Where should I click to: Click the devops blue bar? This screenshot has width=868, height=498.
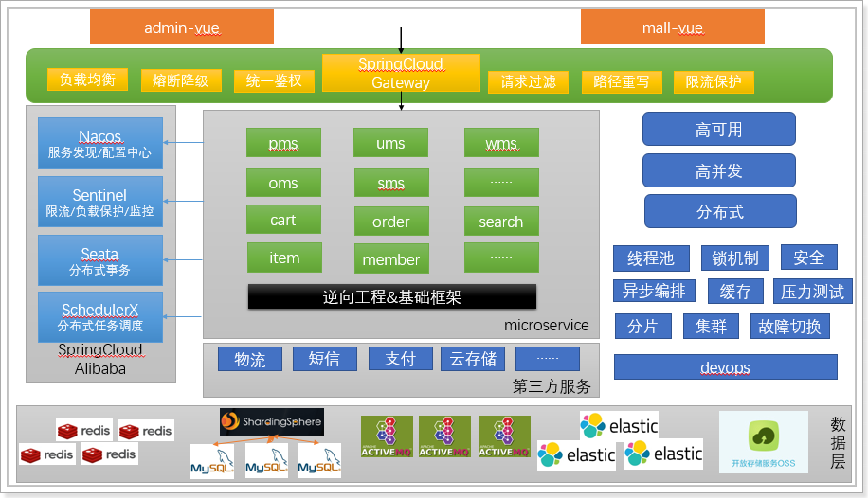tap(725, 367)
